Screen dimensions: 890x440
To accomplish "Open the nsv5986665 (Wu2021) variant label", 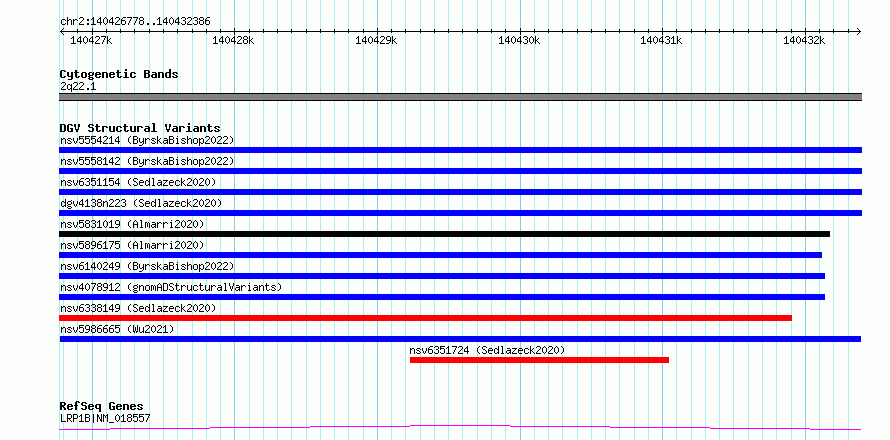I will pos(117,329).
